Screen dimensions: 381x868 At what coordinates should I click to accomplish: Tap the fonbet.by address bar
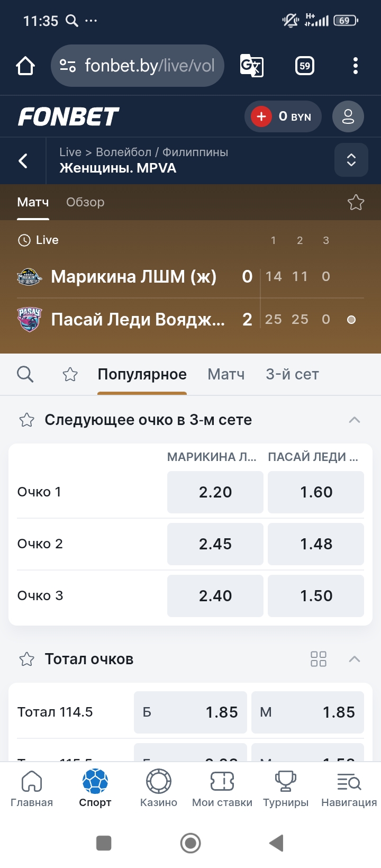click(x=138, y=66)
